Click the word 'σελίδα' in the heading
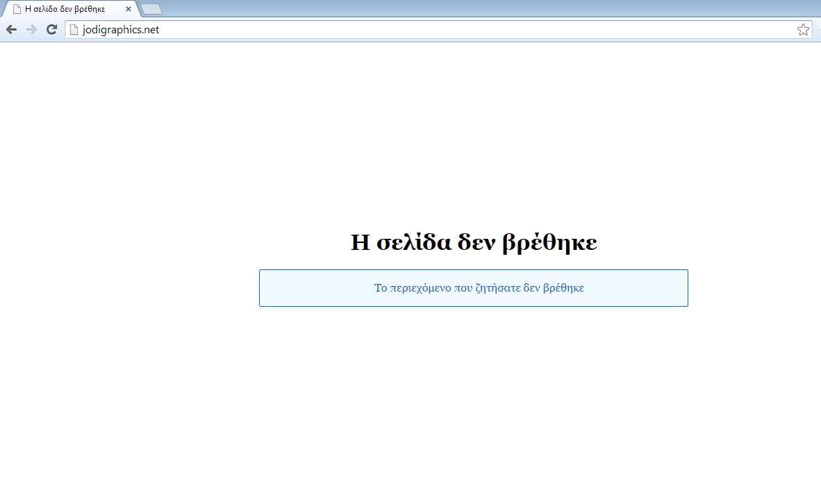The width and height of the screenshot is (821, 504). pyautogui.click(x=411, y=242)
